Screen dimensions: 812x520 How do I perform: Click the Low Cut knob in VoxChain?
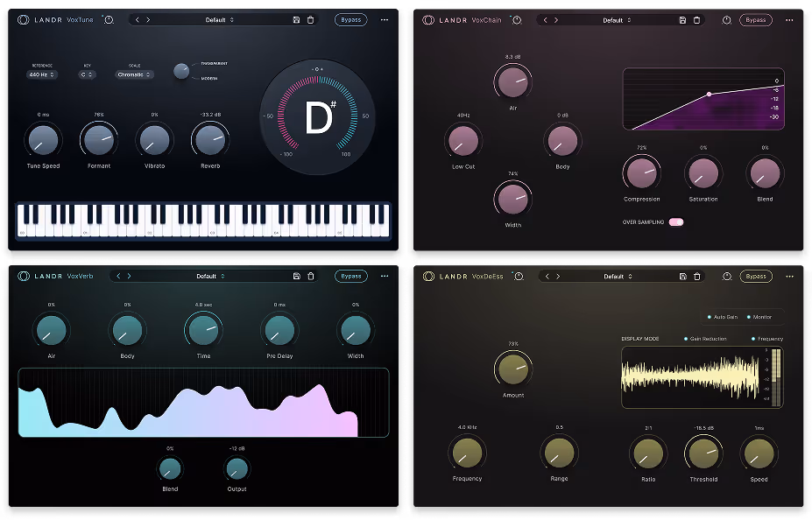463,141
